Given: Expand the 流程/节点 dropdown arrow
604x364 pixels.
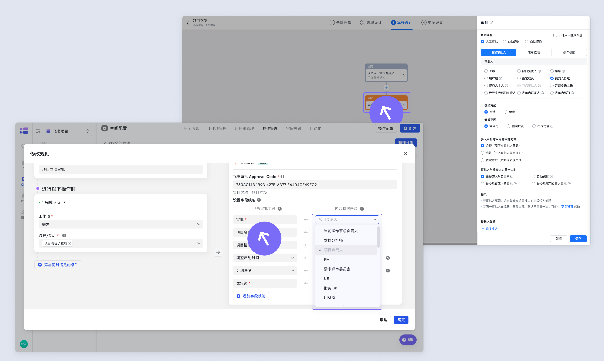Looking at the screenshot, I should click(x=199, y=243).
